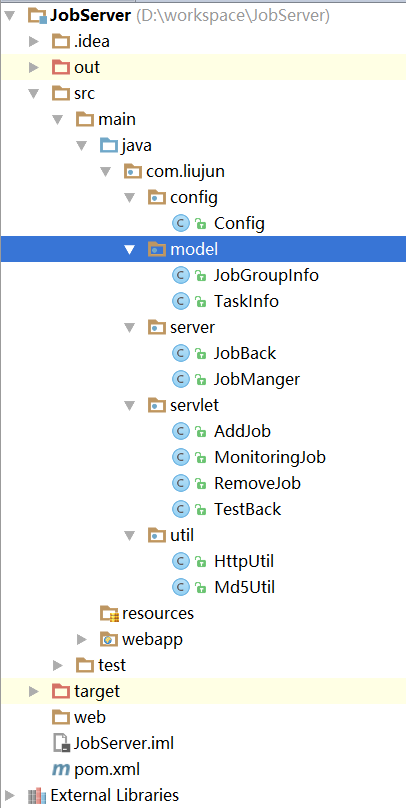
Task: Click the util package icon
Action: click(157, 535)
